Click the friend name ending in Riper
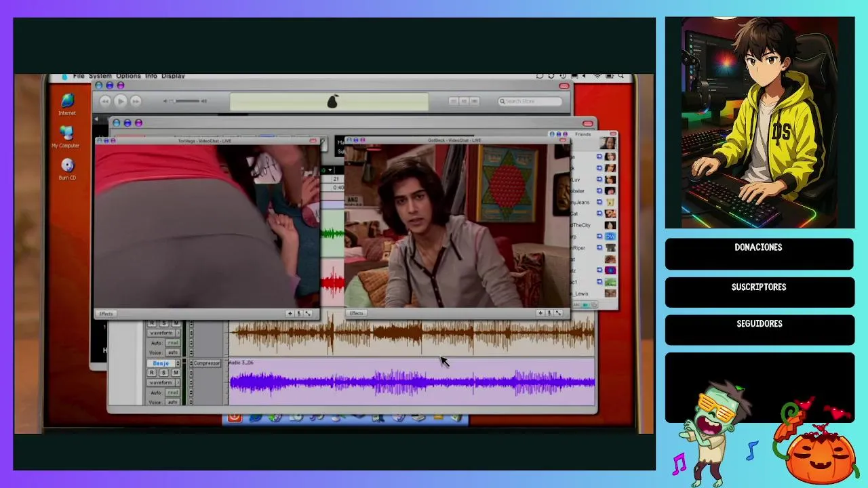 pyautogui.click(x=577, y=248)
